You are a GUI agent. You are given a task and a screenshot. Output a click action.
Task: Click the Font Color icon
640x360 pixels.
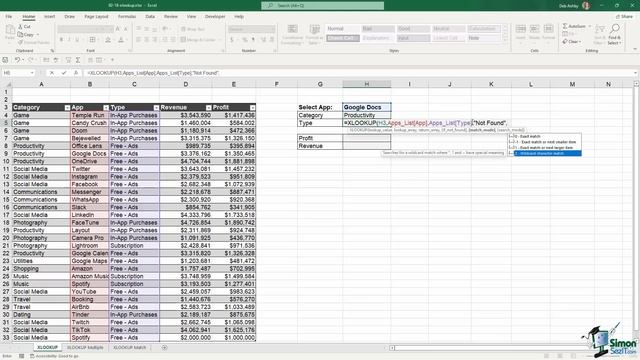[x=121, y=40]
